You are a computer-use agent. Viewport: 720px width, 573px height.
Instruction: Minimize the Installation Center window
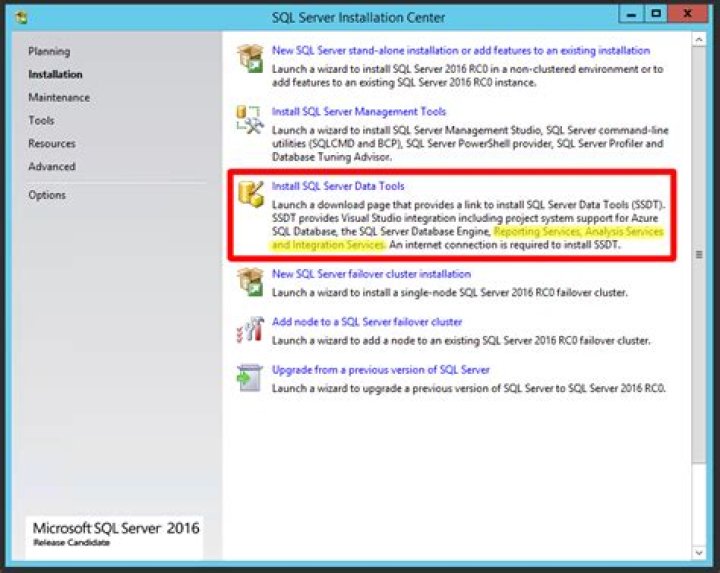click(631, 15)
